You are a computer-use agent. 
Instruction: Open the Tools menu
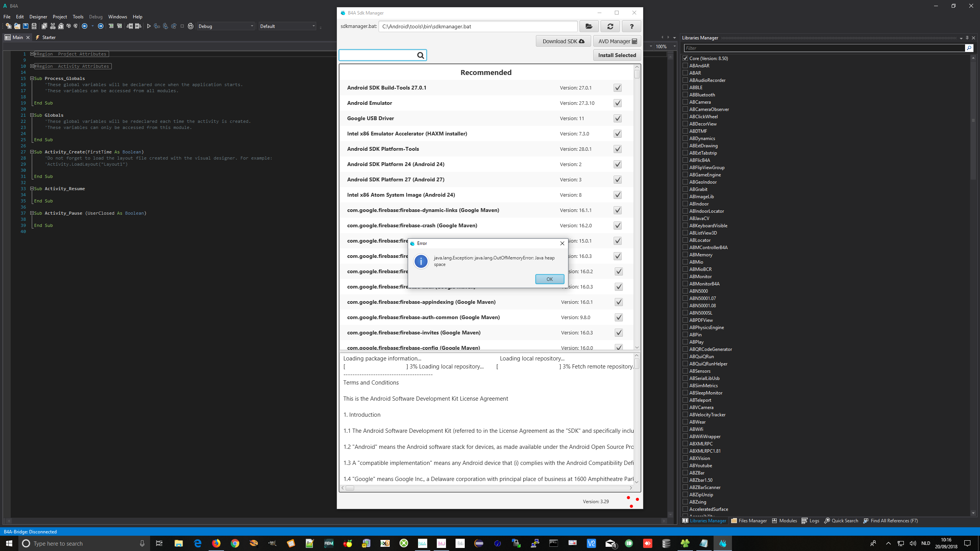click(78, 16)
